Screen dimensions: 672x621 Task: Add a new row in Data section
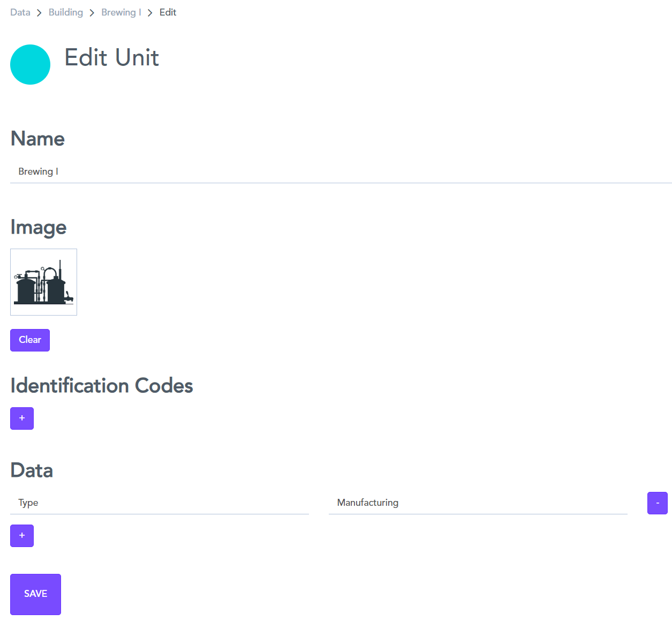tap(22, 536)
